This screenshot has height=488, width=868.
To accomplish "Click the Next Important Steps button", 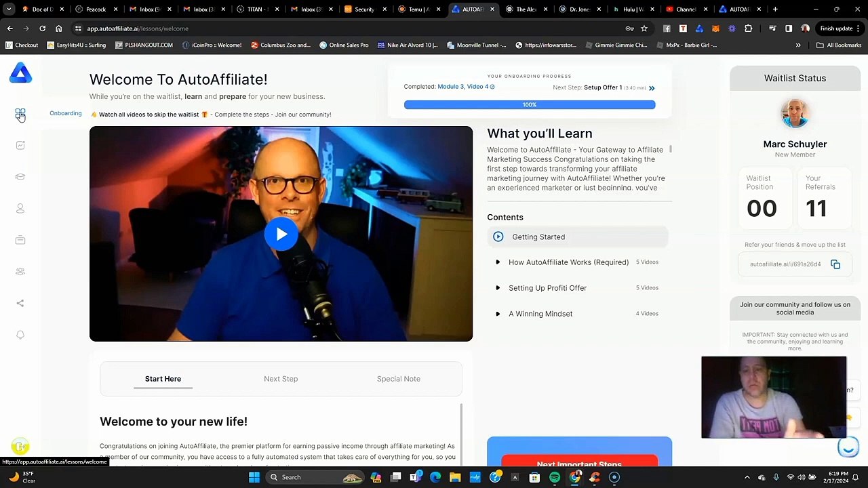I will coord(579,464).
